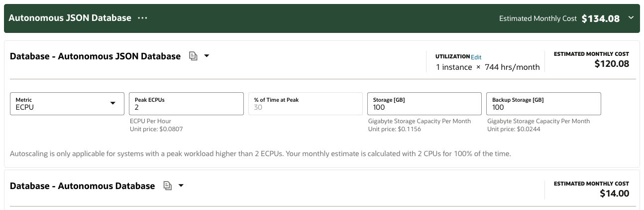The height and width of the screenshot is (210, 644).
Task: Click copy icon beside Autonomous JSON Database section
Action: 193,56
